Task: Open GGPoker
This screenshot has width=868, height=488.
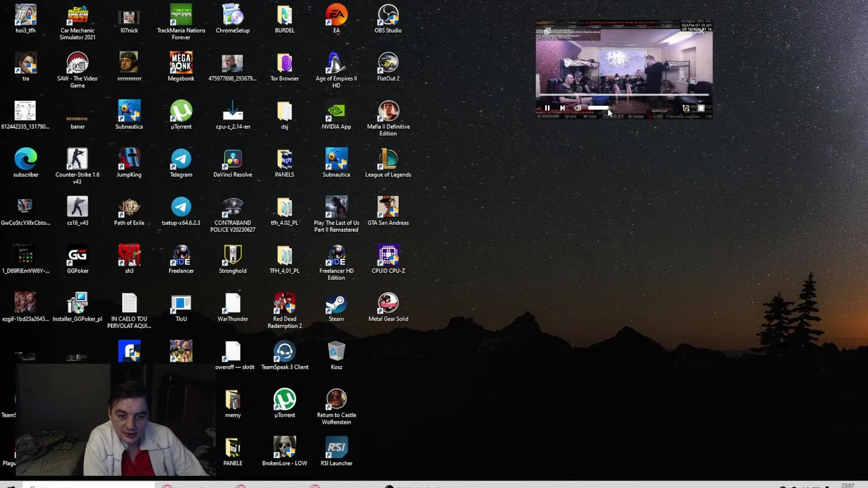Action: tap(77, 259)
